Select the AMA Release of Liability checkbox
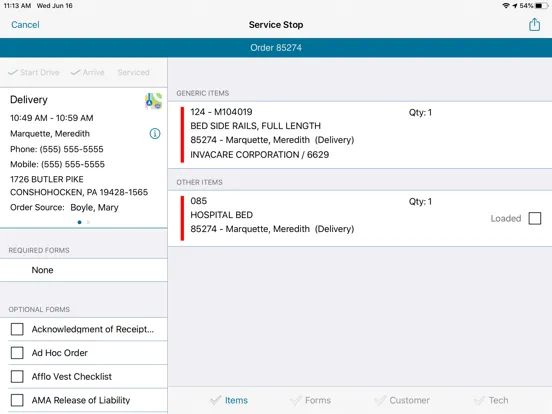 tap(17, 400)
